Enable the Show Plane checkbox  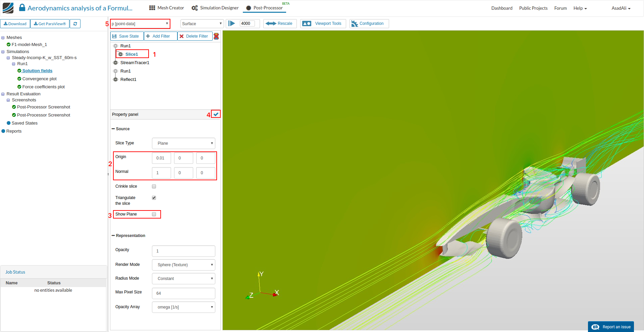tap(154, 214)
